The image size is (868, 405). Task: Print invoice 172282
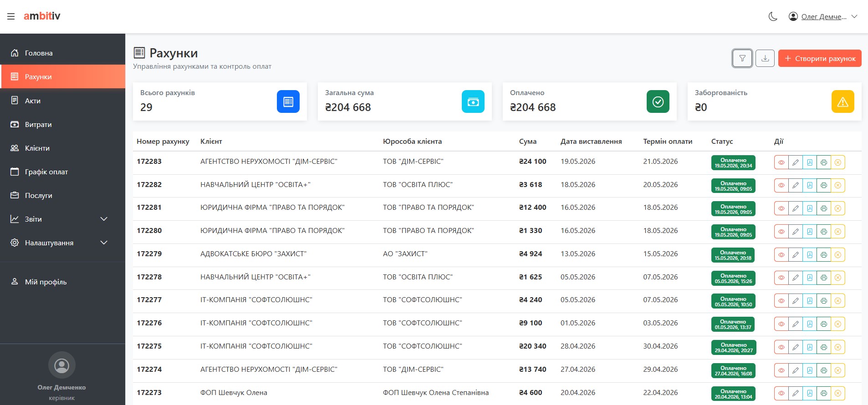(824, 185)
